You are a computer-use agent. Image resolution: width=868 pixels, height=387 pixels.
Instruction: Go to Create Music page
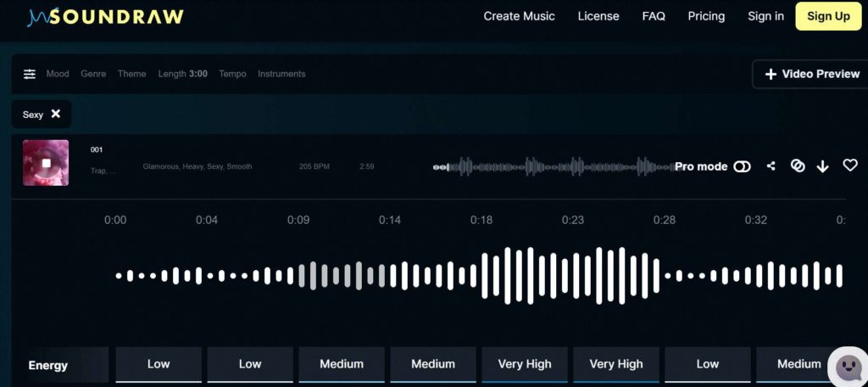520,17
